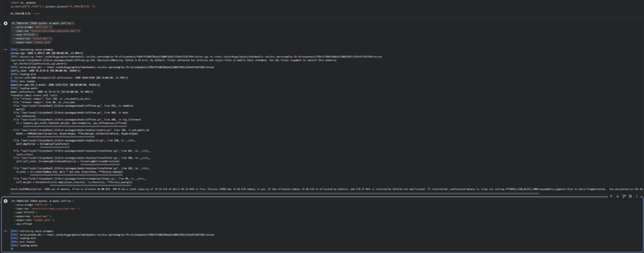Image resolution: width=644 pixels, height=253 pixels.
Task: Move the selected cell up
Action: [612, 196]
